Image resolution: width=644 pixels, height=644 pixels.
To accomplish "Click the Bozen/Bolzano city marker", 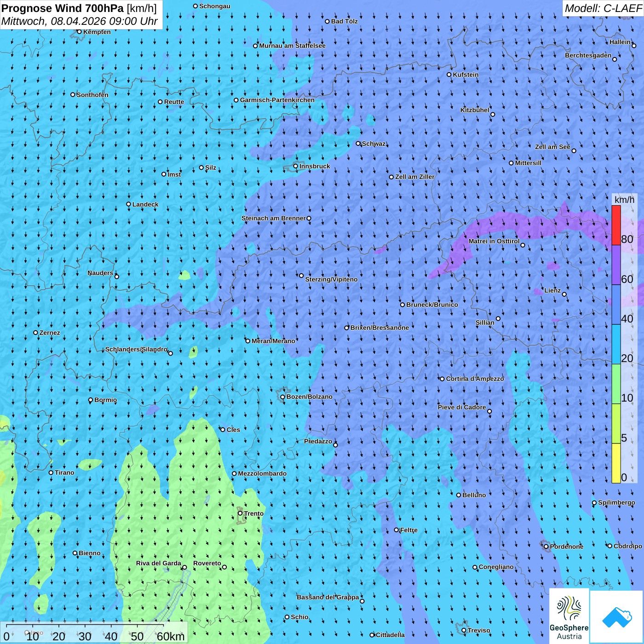I will [x=283, y=397].
